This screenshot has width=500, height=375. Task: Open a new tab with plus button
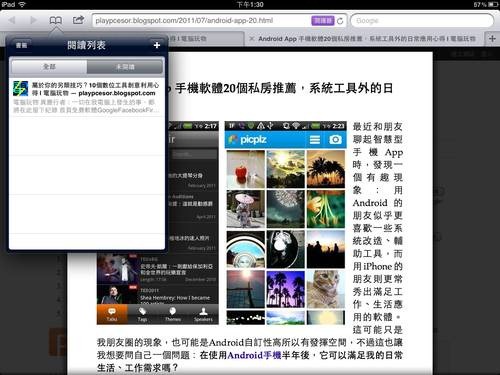point(492,39)
